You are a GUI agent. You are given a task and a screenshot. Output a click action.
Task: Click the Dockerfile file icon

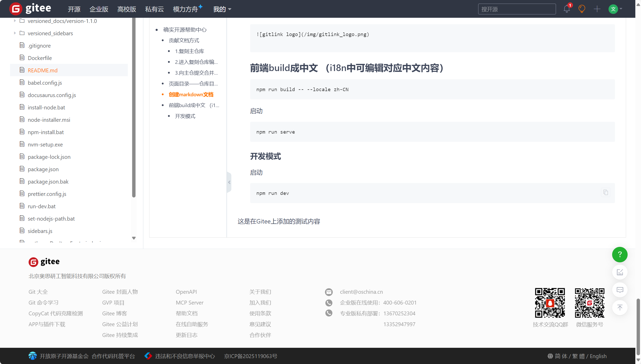point(22,58)
